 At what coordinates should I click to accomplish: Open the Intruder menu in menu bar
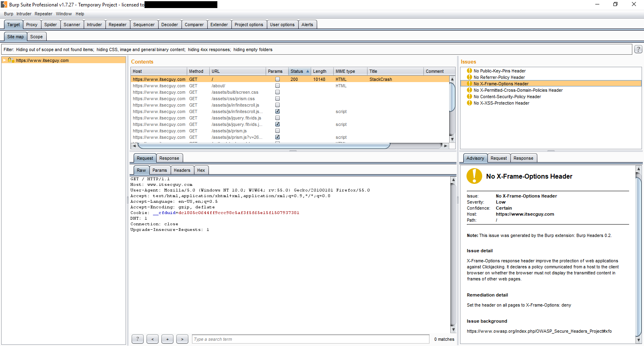(24, 14)
